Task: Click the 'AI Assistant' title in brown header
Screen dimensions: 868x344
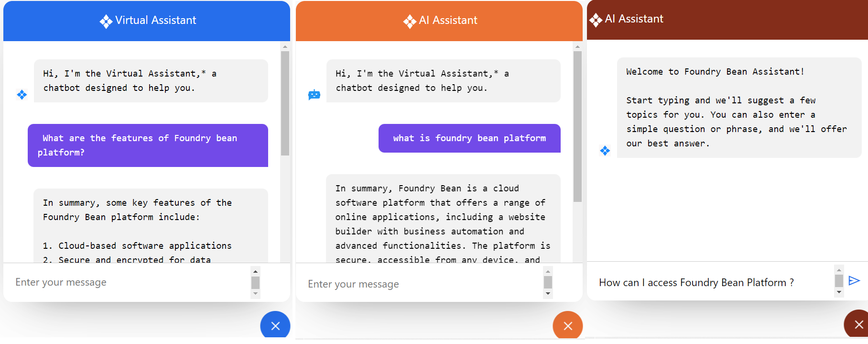Action: pos(634,19)
